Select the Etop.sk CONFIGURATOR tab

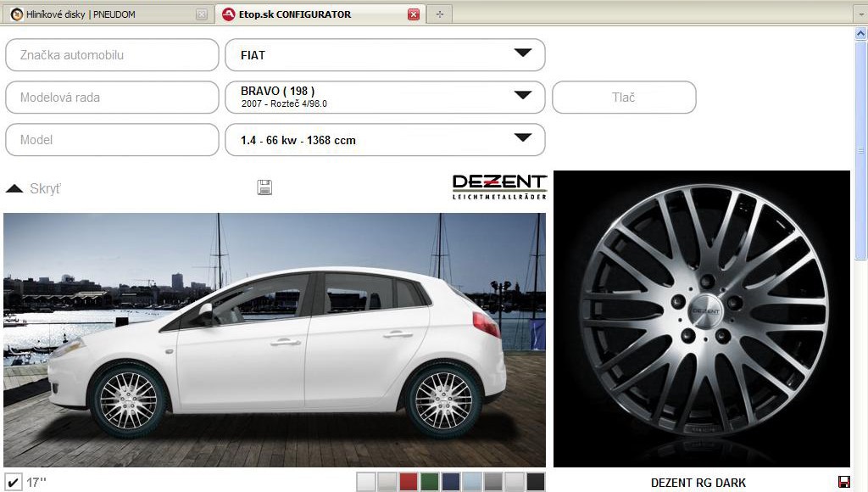pos(305,14)
